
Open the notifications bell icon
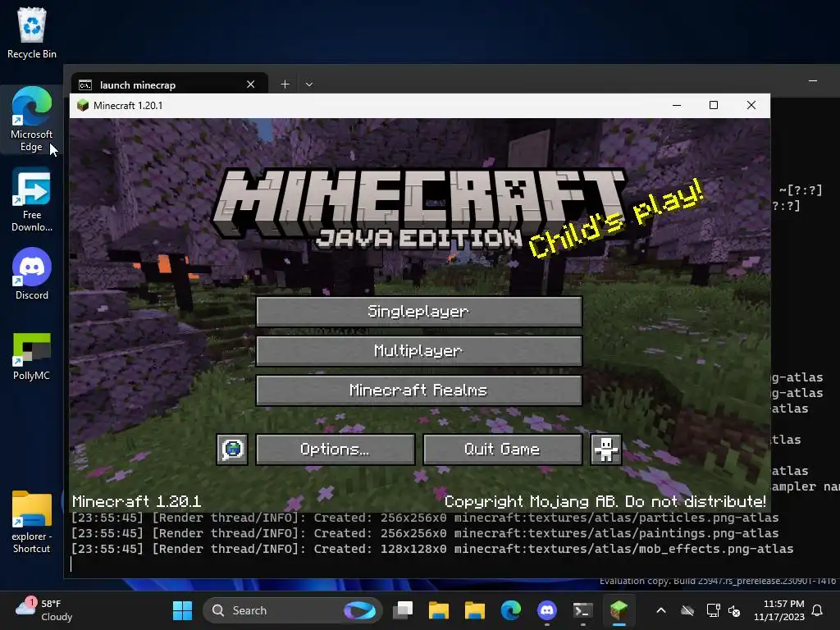click(x=818, y=610)
